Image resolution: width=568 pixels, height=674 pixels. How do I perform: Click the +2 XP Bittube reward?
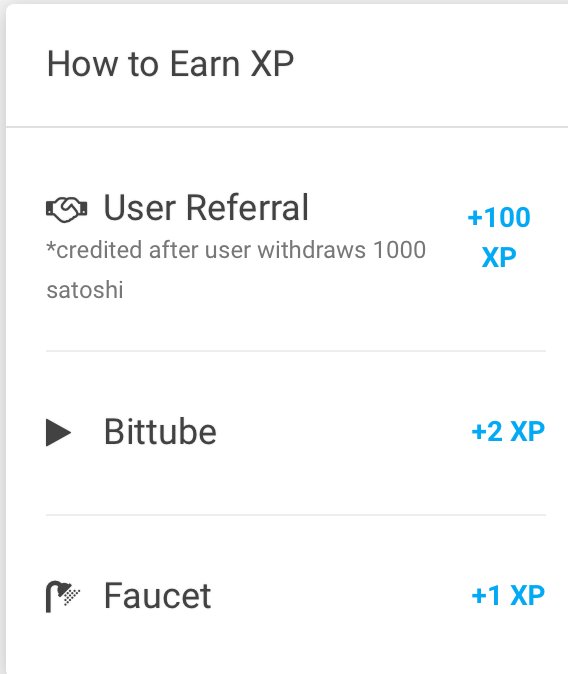click(x=508, y=431)
